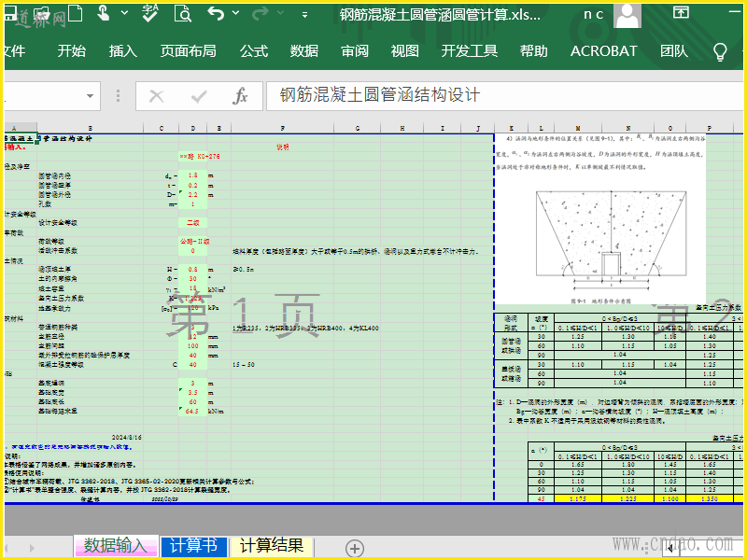Open Insert Function with the fx icon
Image resolution: width=747 pixels, height=560 pixels.
pos(240,96)
